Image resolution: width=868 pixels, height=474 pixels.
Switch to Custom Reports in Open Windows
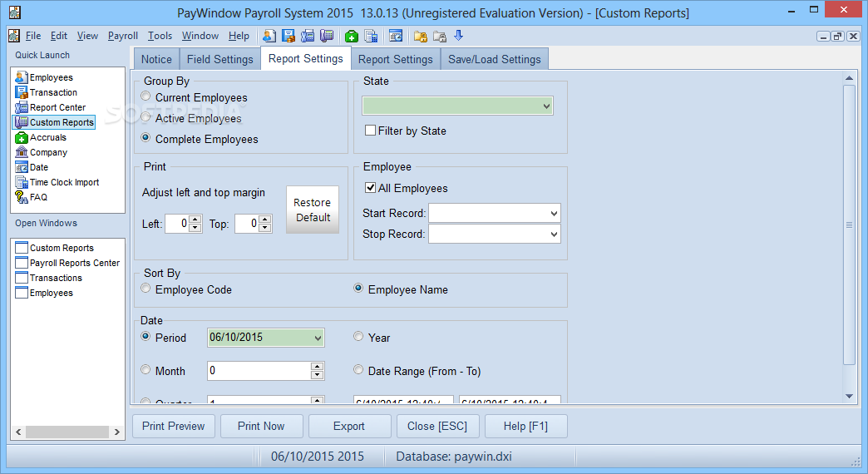tap(54, 248)
